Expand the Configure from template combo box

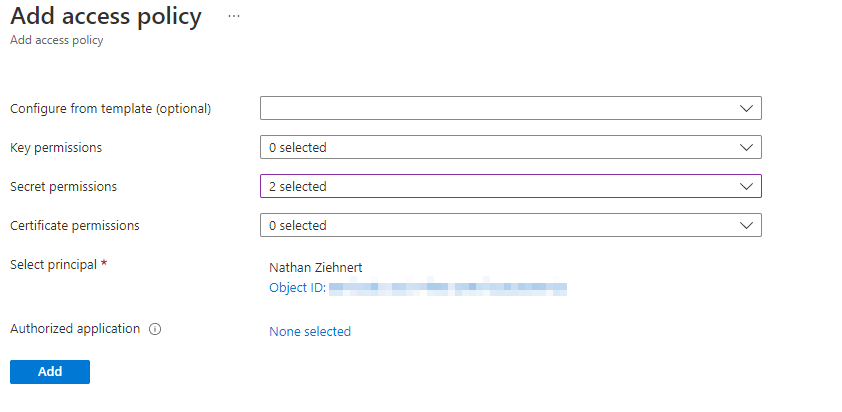tap(511, 108)
